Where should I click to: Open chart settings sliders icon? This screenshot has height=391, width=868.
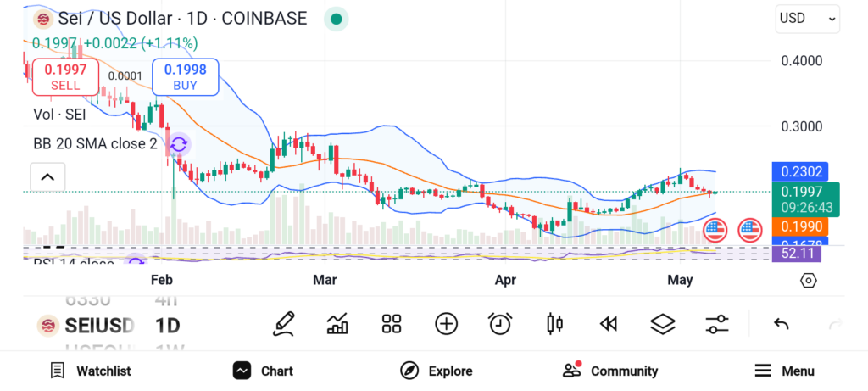(717, 323)
